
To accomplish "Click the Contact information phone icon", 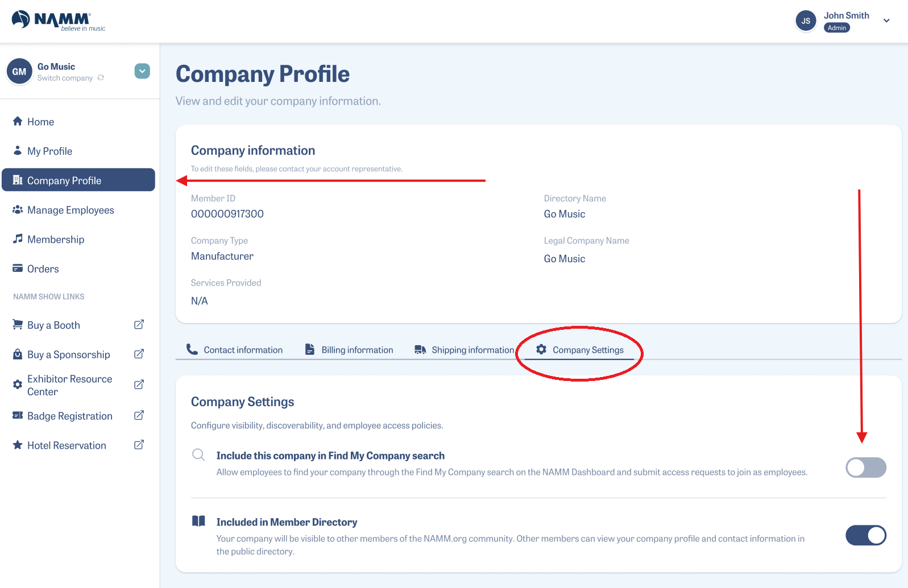I will pyautogui.click(x=192, y=349).
